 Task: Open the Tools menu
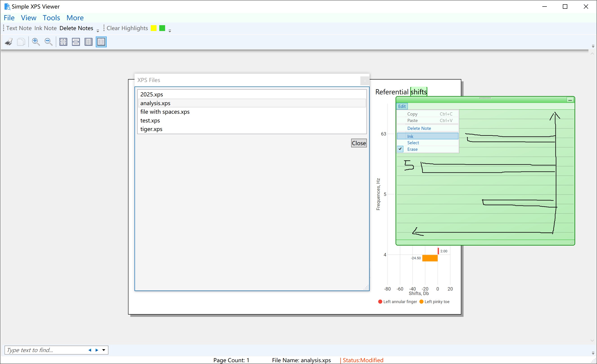tap(51, 18)
